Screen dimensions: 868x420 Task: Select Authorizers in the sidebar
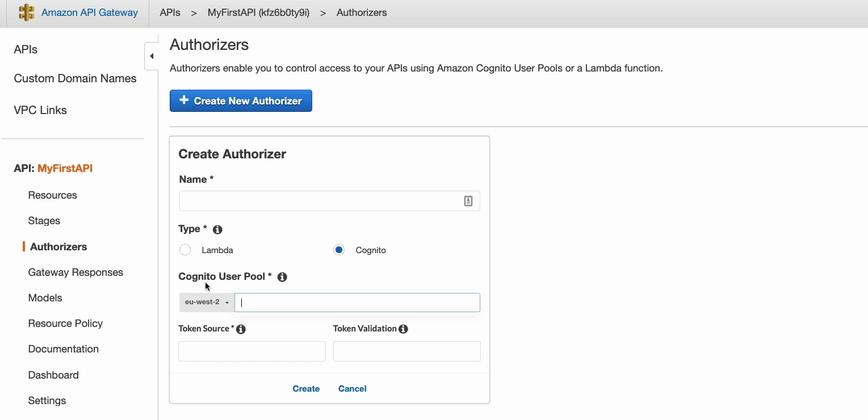tap(58, 247)
